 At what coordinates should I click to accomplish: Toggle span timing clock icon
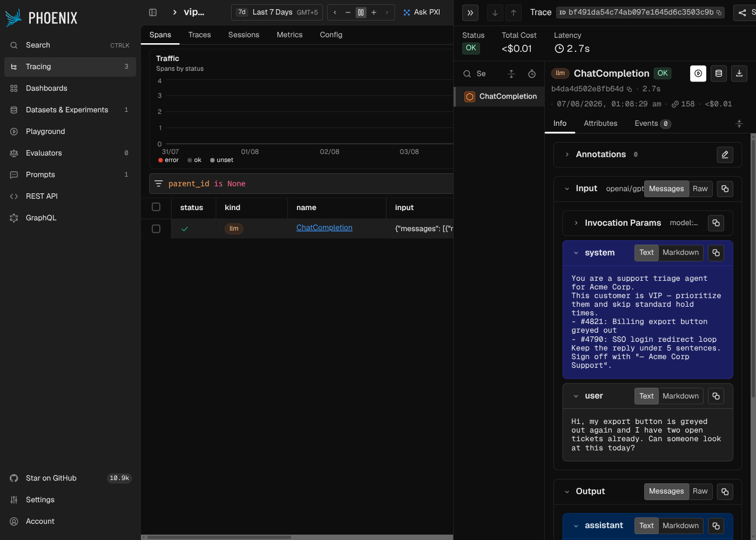coord(532,74)
